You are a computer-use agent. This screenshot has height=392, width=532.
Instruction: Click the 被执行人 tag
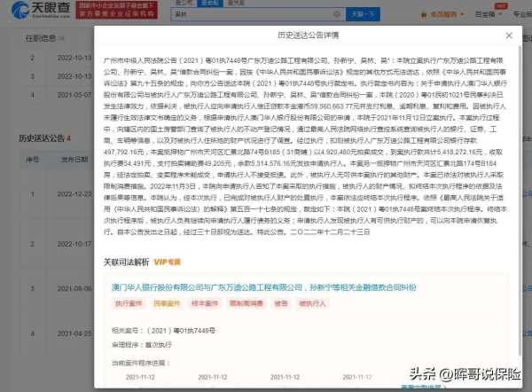[312, 303]
